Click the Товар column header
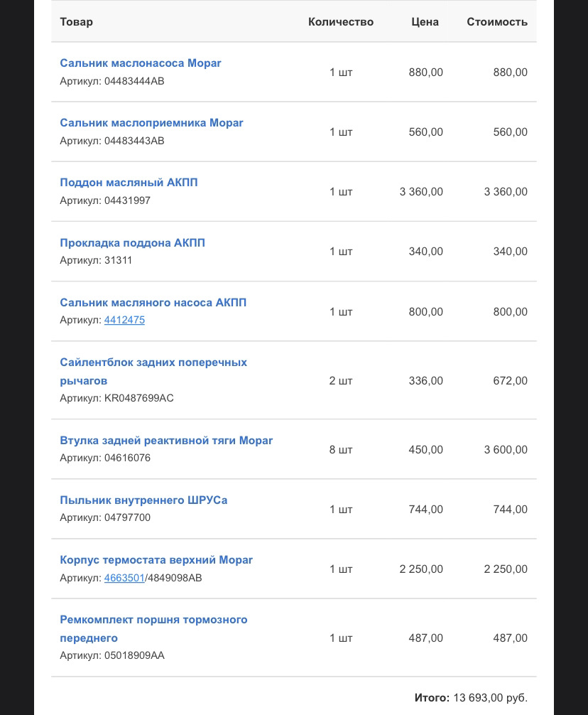 [76, 22]
